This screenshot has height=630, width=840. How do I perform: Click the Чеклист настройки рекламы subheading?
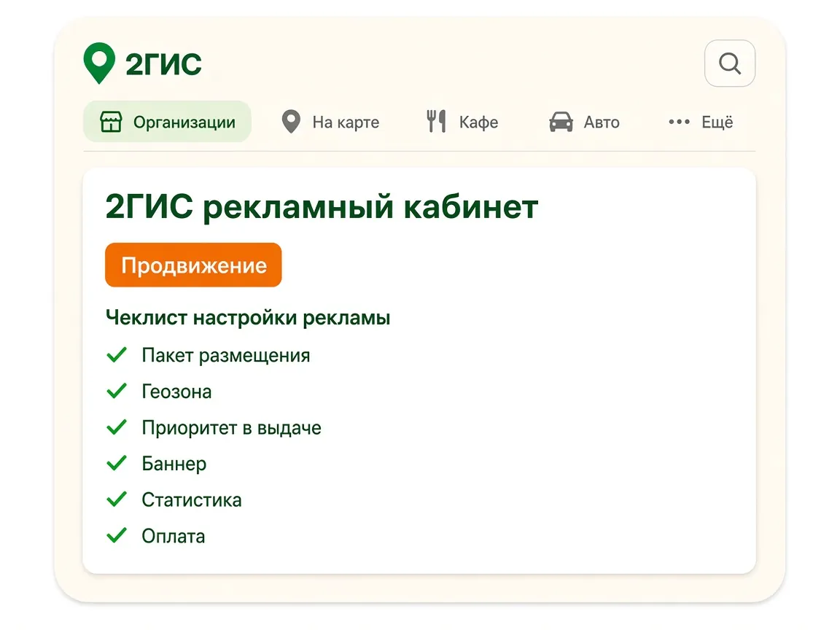(248, 318)
